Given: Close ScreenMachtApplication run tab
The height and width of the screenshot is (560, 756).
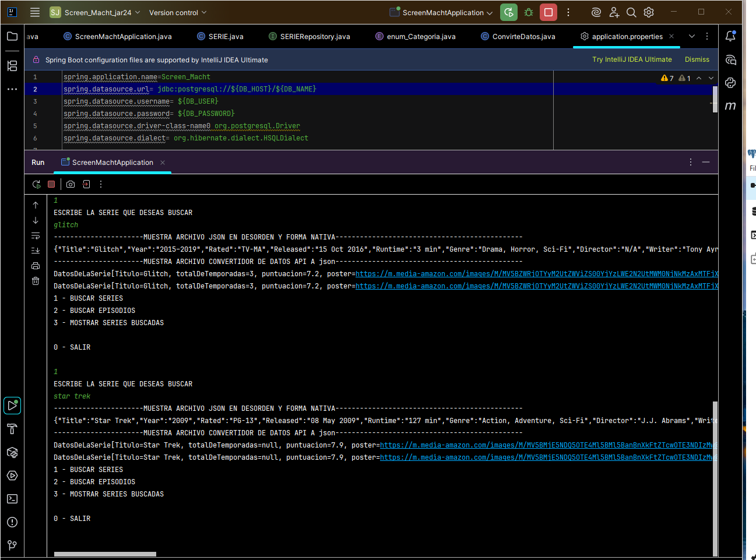Looking at the screenshot, I should [x=163, y=163].
